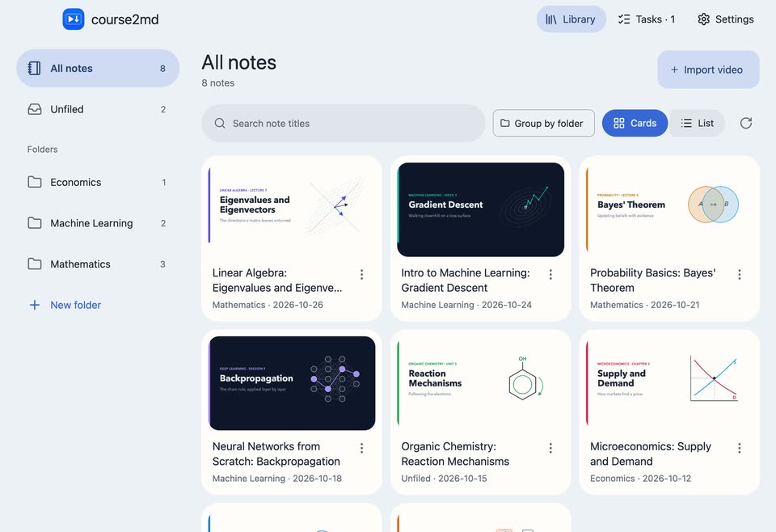Open the Backpropagation thumbnail
Image resolution: width=776 pixels, height=532 pixels.
(x=292, y=383)
